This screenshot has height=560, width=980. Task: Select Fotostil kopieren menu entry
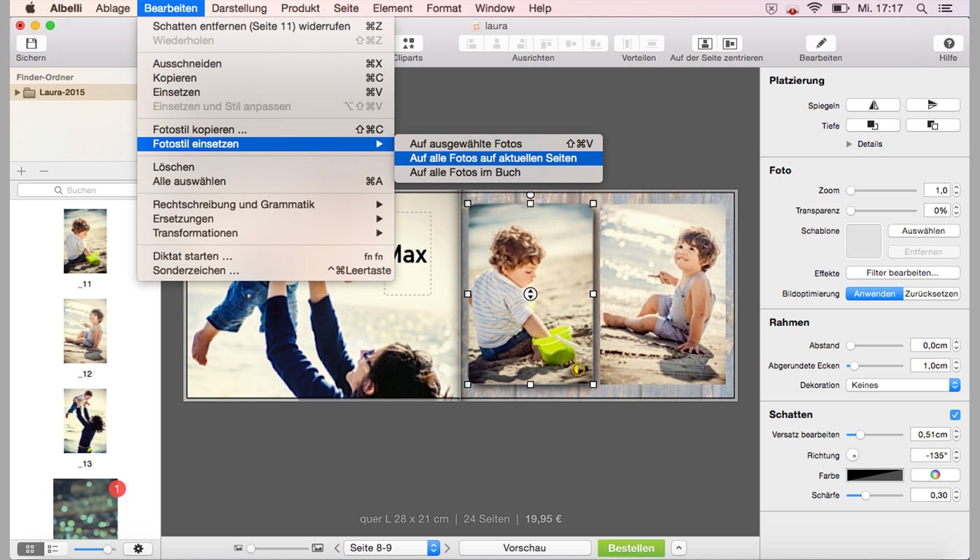click(x=199, y=129)
